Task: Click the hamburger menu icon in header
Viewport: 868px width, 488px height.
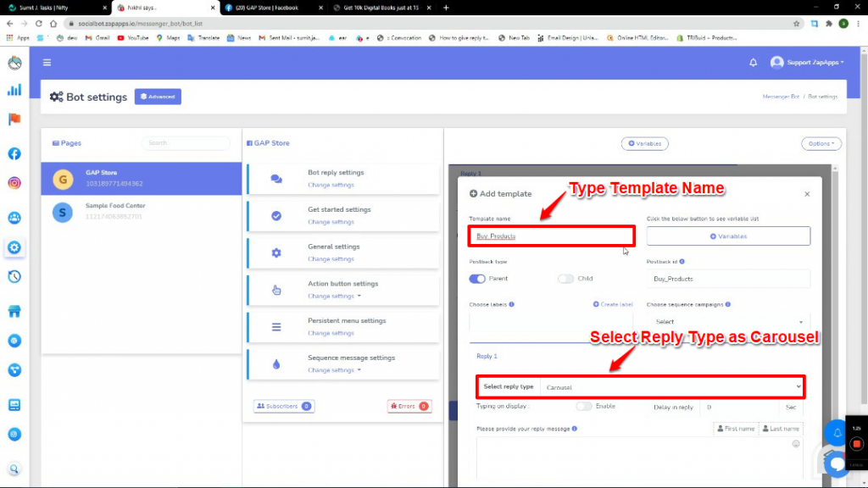Action: [x=47, y=63]
